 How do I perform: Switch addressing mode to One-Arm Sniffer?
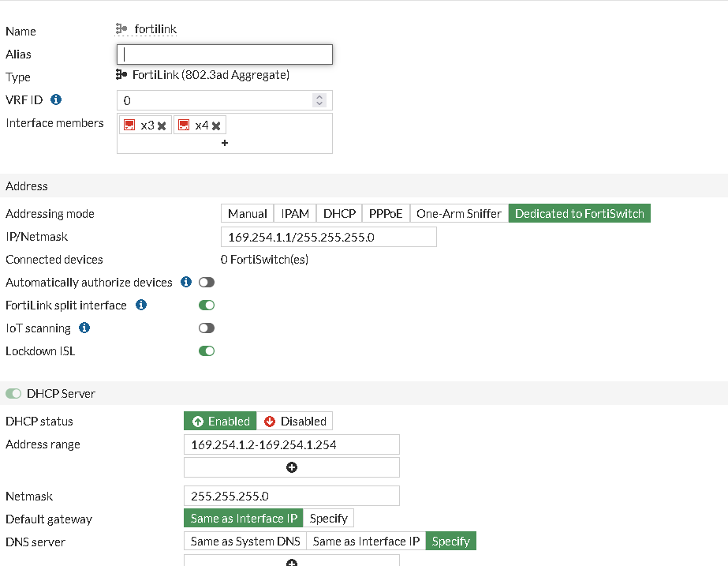click(458, 213)
